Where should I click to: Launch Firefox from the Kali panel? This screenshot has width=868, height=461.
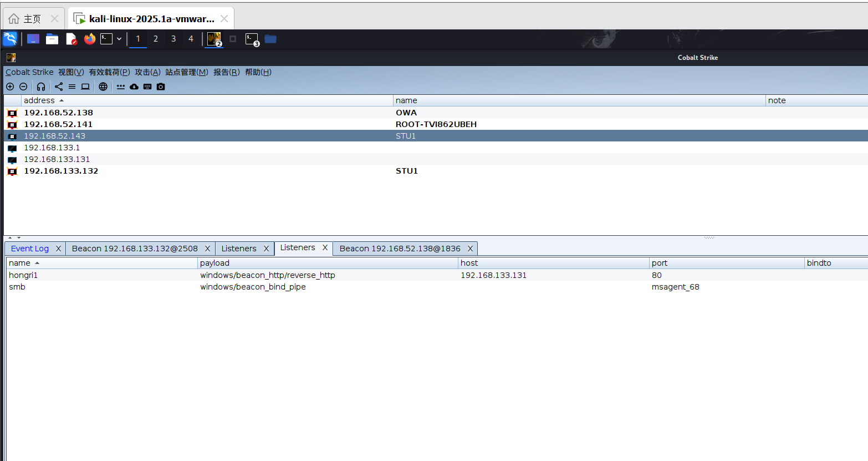tap(89, 39)
